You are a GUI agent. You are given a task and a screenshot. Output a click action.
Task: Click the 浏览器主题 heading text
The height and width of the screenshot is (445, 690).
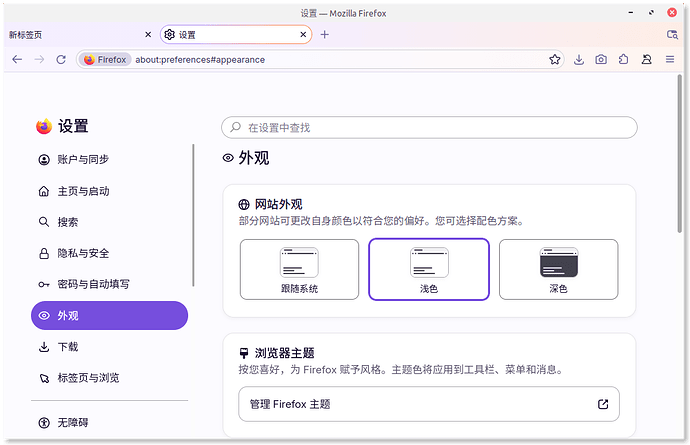(284, 353)
